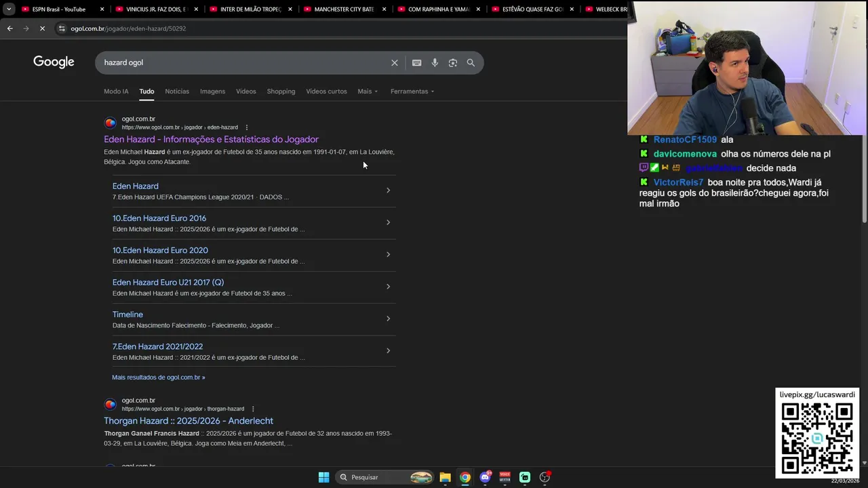Open the on-screen keyboard input tool
This screenshot has height=488, width=868.
tap(416, 62)
